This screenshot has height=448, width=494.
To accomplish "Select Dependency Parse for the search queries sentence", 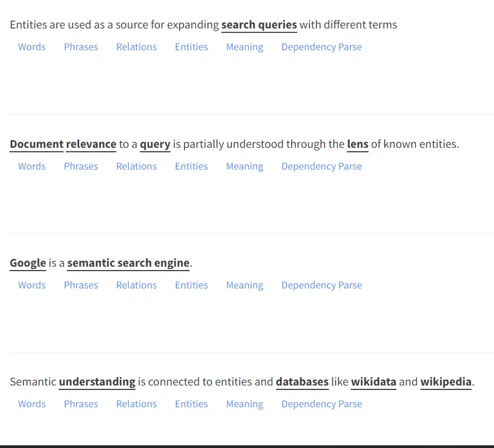I will [321, 47].
